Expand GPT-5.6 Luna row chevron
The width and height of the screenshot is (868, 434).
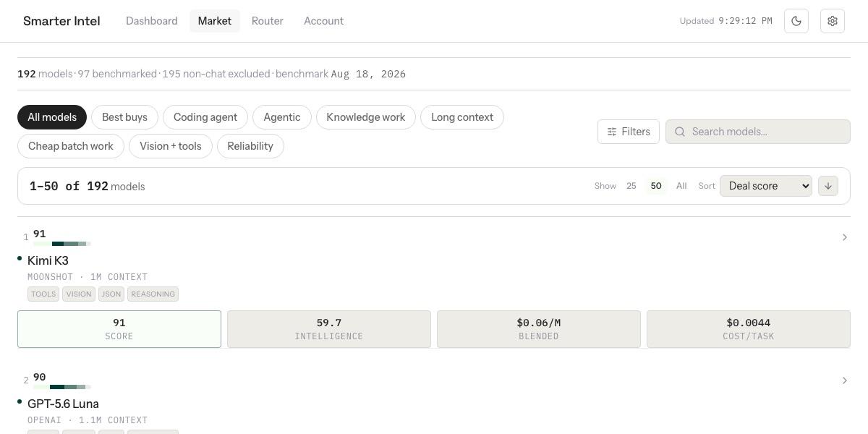click(844, 380)
